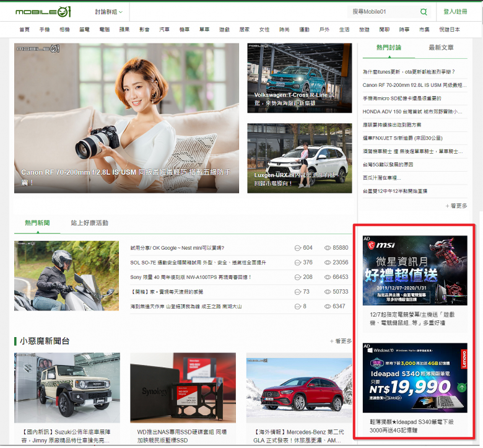Click the Lenovo Ideapad S340 ad banner

[415, 378]
